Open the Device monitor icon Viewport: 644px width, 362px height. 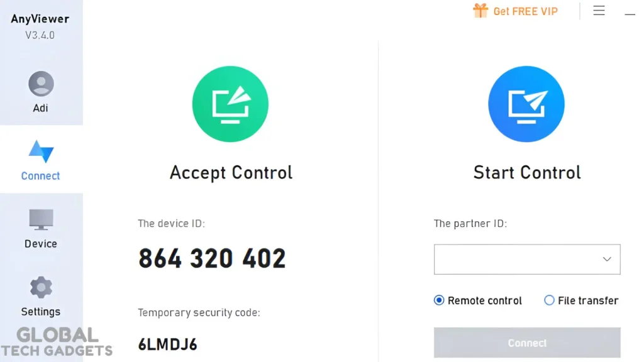click(x=41, y=219)
